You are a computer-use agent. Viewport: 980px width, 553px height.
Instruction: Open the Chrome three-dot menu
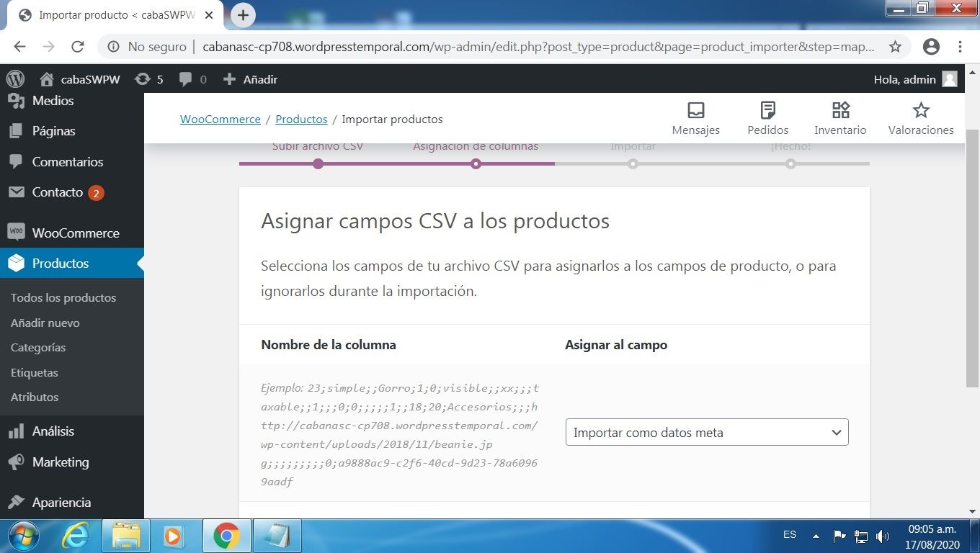(961, 47)
